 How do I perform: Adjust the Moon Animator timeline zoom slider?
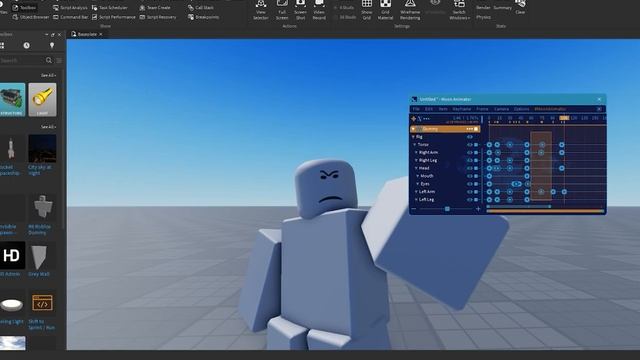point(447,209)
